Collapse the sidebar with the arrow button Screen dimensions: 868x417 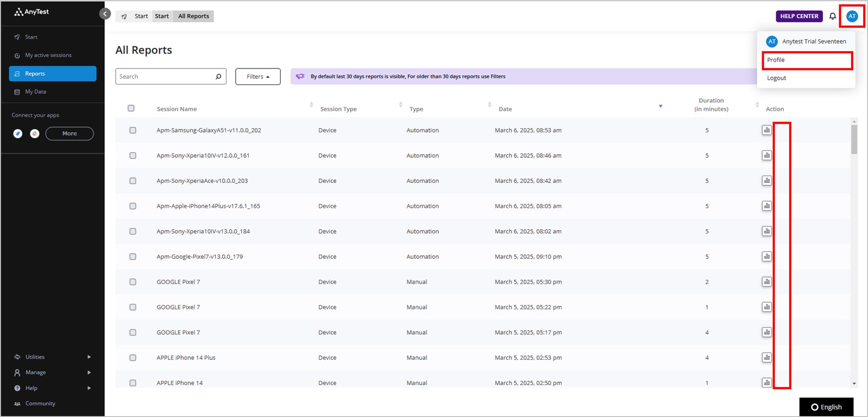coord(105,14)
